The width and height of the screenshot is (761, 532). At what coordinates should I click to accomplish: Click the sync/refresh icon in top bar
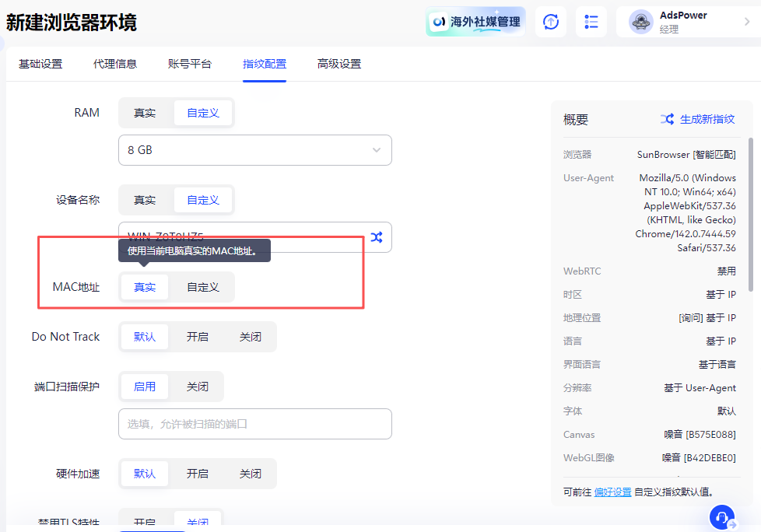pyautogui.click(x=550, y=22)
